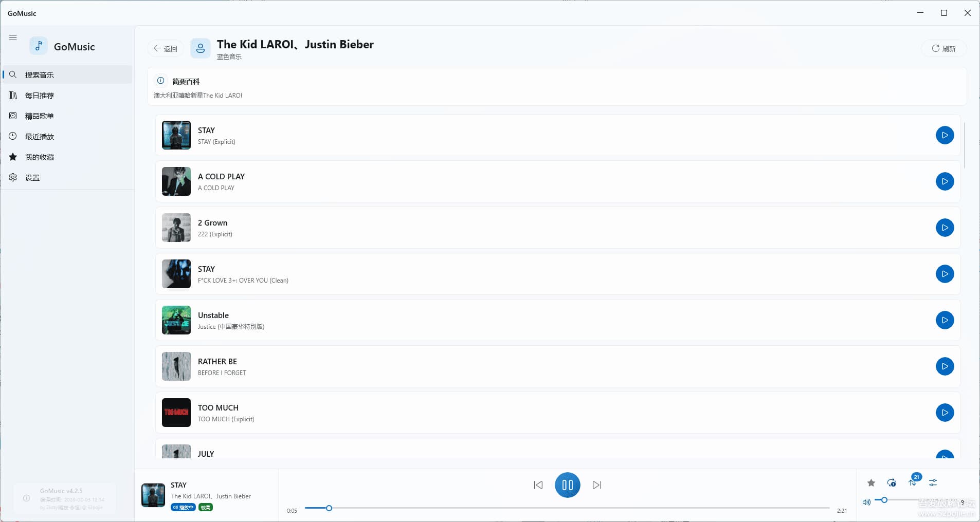Image resolution: width=980 pixels, height=522 pixels.
Task: Click the now-playing album cover in player bar
Action: point(153,495)
